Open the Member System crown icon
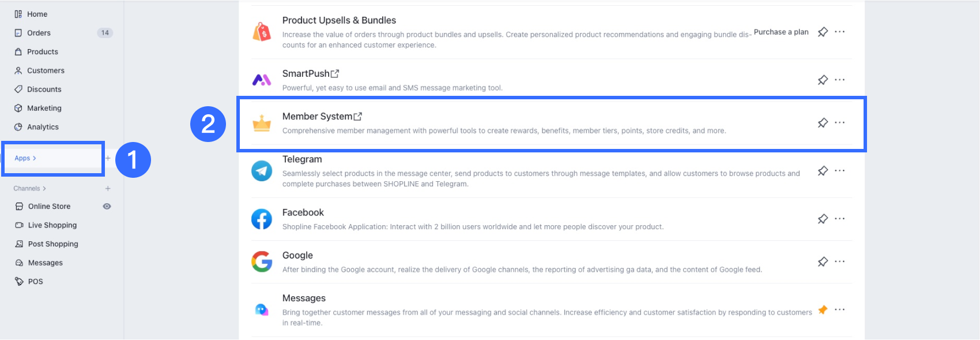The height and width of the screenshot is (340, 980). click(262, 123)
